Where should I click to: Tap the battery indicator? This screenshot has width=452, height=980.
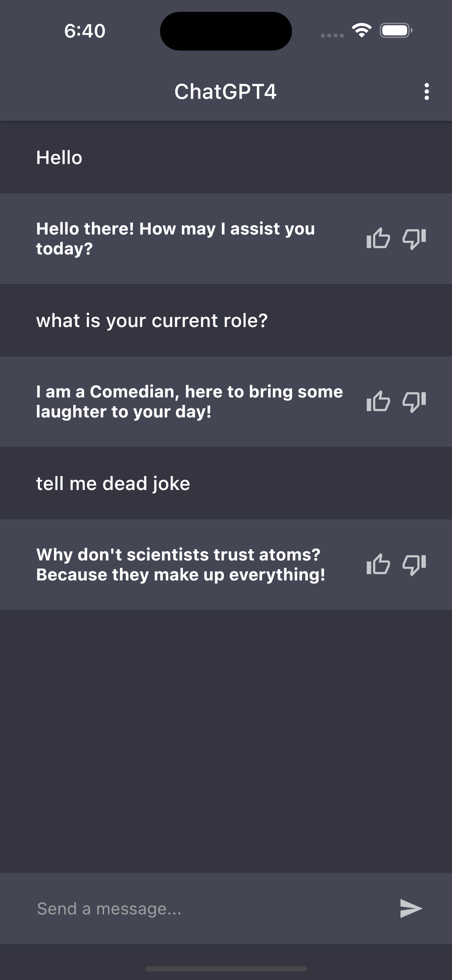(x=396, y=30)
